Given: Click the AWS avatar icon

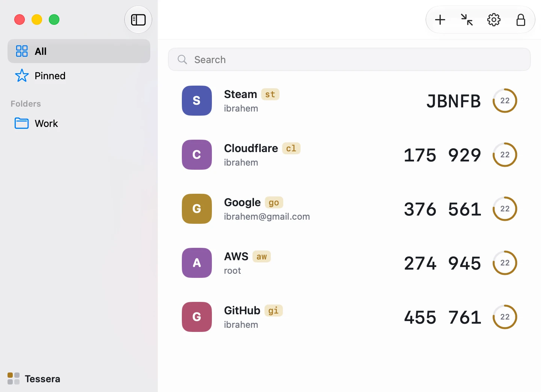Looking at the screenshot, I should pos(197,263).
